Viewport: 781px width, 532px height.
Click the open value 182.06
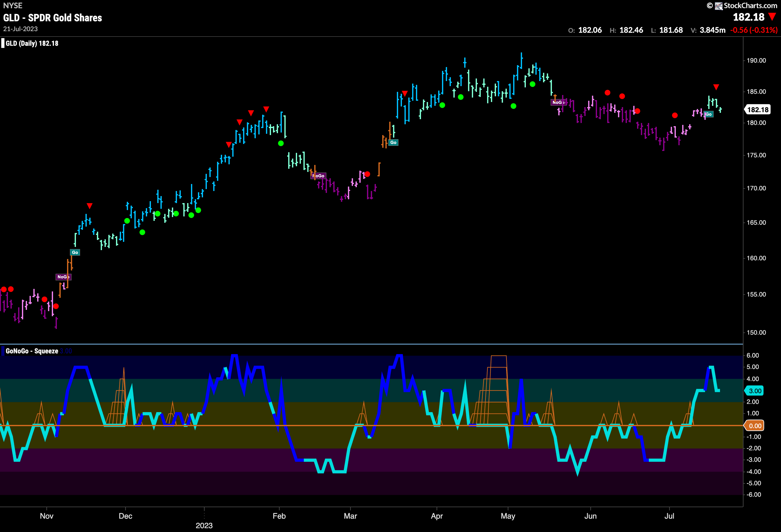tap(590, 30)
